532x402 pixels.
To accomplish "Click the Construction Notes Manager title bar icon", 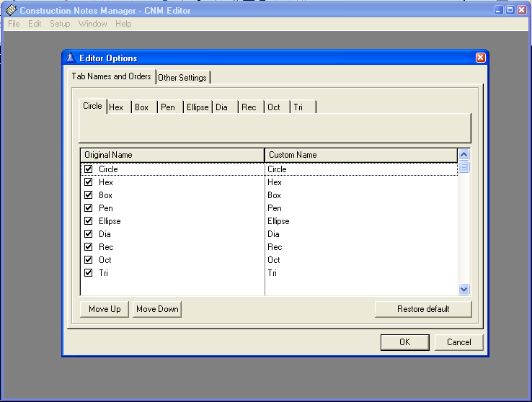I will pyautogui.click(x=11, y=10).
